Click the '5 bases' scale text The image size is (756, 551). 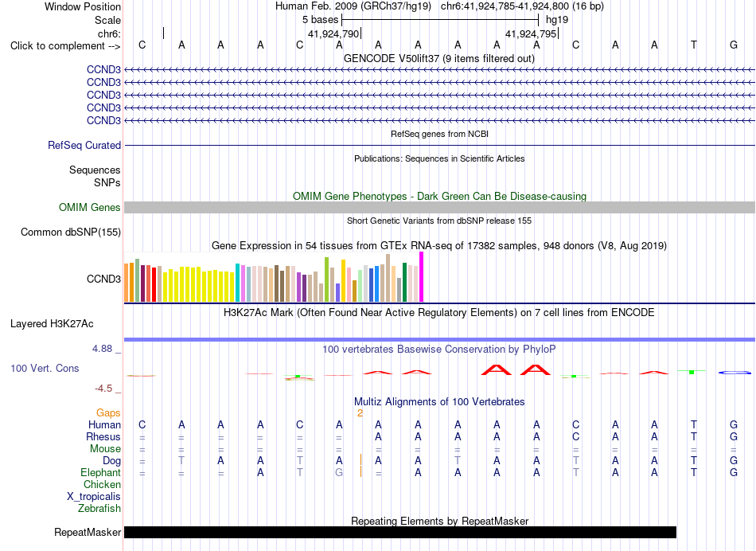(320, 20)
